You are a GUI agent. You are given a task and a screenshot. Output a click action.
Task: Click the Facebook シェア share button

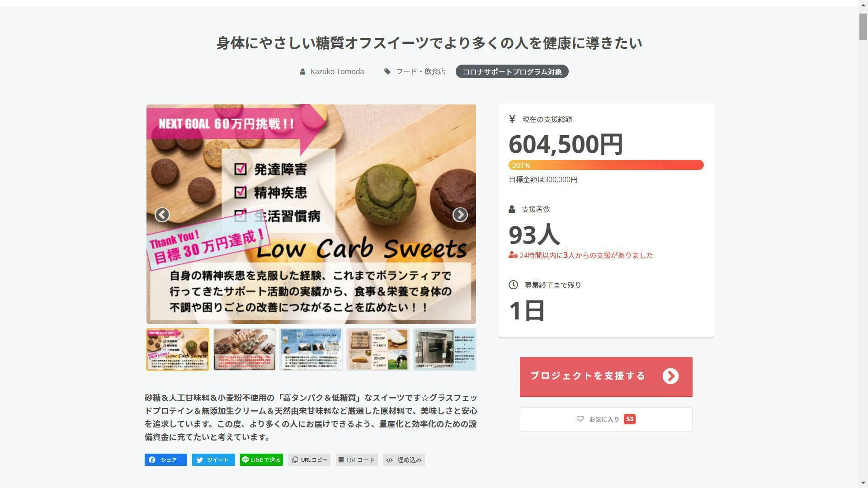(165, 460)
